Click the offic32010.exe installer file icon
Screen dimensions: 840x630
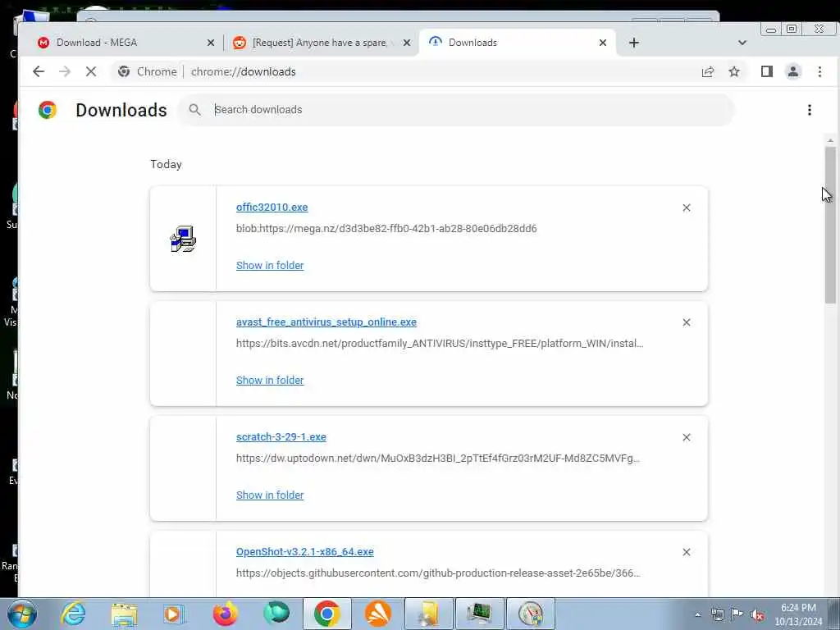(183, 239)
